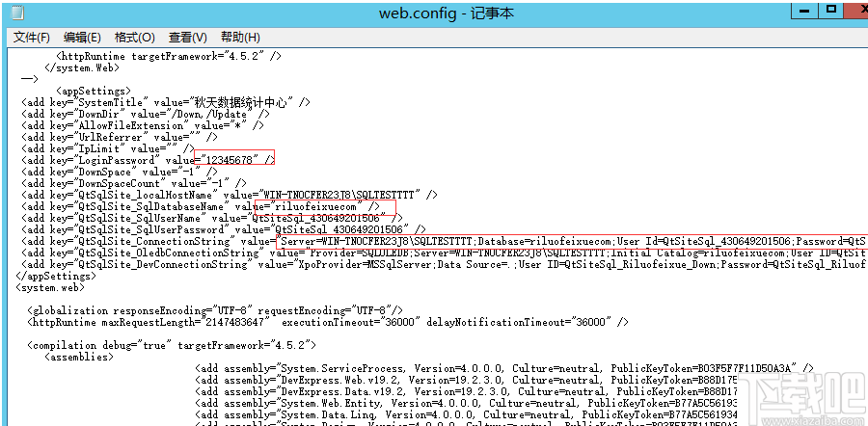The height and width of the screenshot is (426, 868).
Task: Click the <system.web> opening tag
Action: click(x=50, y=287)
